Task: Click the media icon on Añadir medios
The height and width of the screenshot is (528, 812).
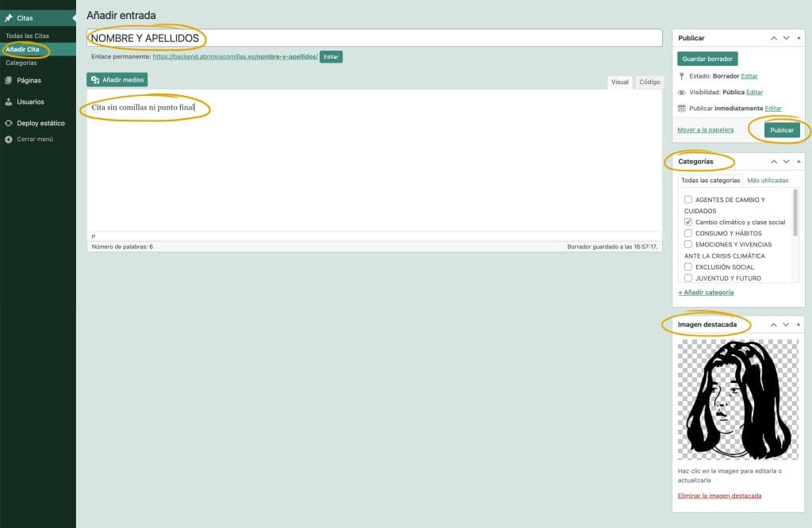Action: pyautogui.click(x=95, y=80)
